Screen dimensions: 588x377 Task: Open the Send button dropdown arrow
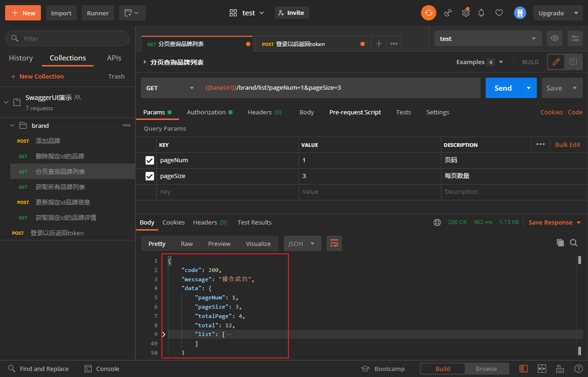point(528,88)
